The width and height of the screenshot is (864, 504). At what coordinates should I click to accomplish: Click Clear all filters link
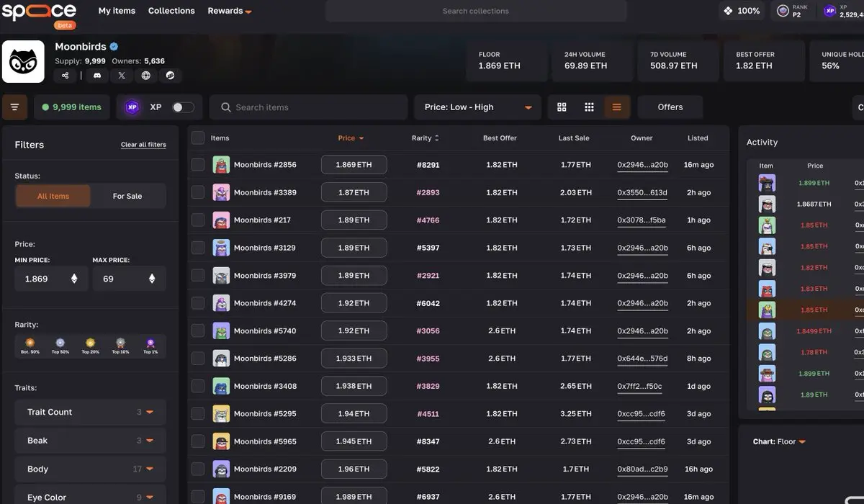[143, 145]
